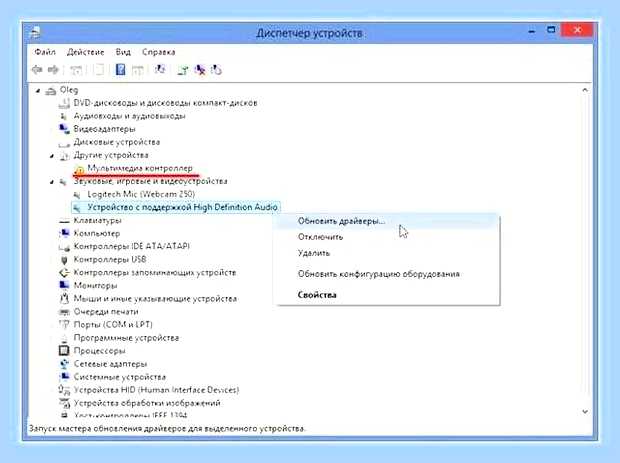This screenshot has height=463, width=620.
Task: Click the Очереди печати printer icon
Action: tap(64, 312)
